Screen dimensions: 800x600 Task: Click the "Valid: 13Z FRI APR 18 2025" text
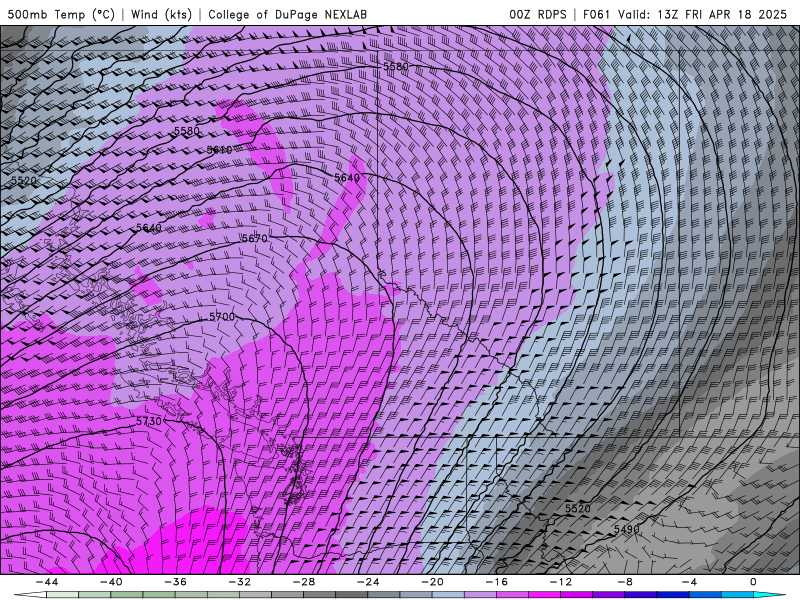pyautogui.click(x=703, y=14)
